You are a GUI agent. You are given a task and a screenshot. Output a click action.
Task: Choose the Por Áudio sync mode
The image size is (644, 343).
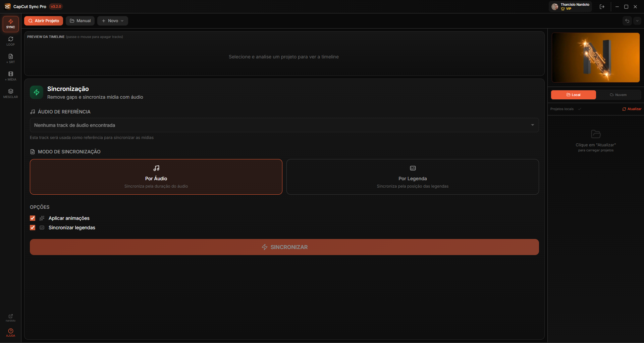tap(156, 177)
